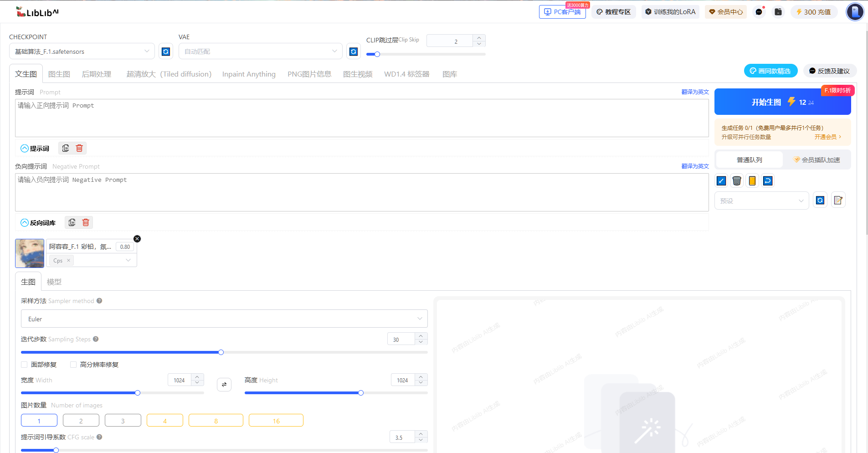This screenshot has height=453, width=868.
Task: Open the checkpoint model refresh icon
Action: (165, 51)
